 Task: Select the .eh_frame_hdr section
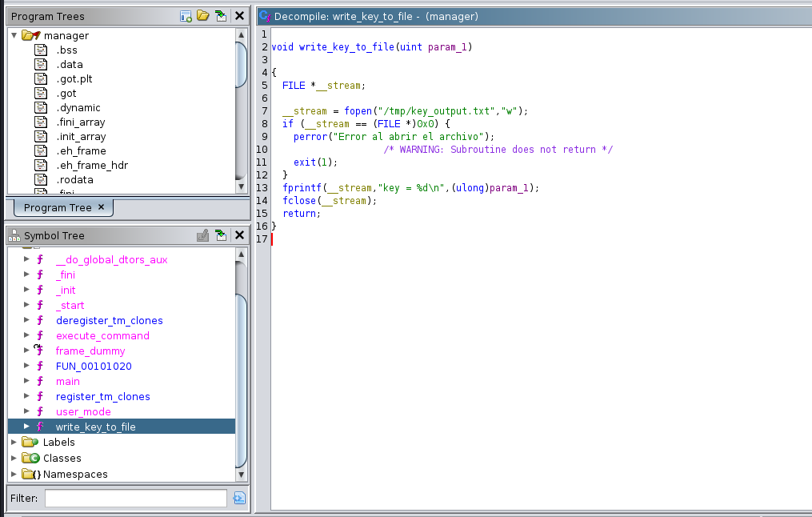pyautogui.click(x=92, y=165)
